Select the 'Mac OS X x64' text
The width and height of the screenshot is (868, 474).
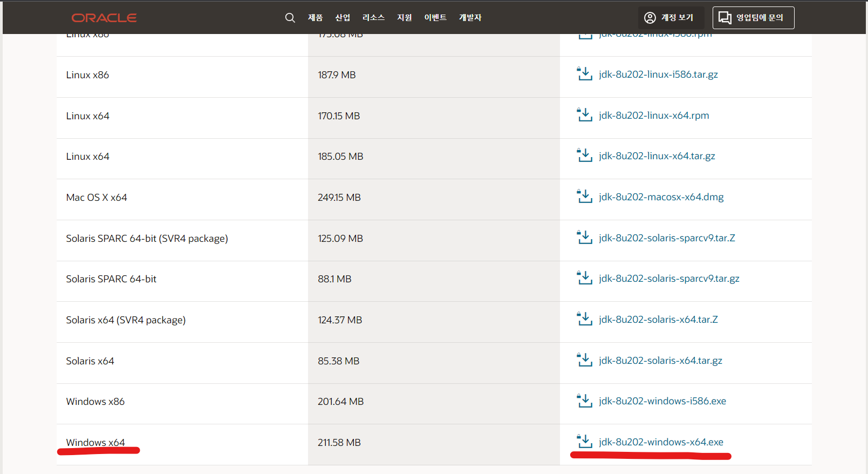pyautogui.click(x=97, y=198)
